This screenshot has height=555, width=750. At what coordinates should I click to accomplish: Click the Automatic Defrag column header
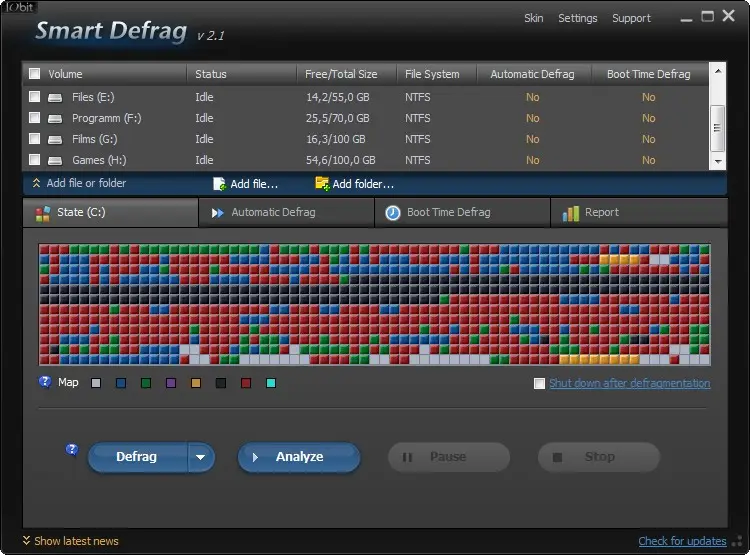pos(534,74)
